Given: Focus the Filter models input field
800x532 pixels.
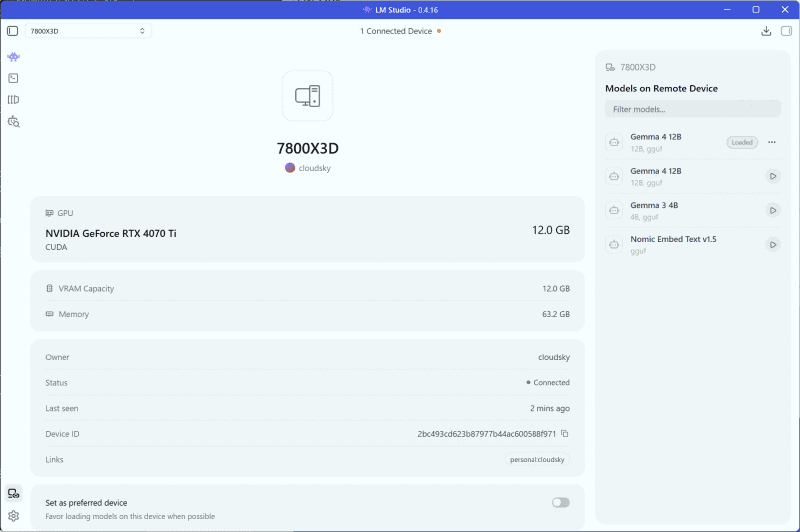Looking at the screenshot, I should coord(692,109).
